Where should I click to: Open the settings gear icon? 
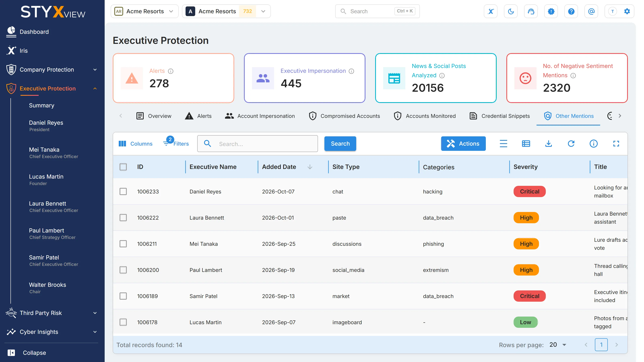pyautogui.click(x=627, y=11)
